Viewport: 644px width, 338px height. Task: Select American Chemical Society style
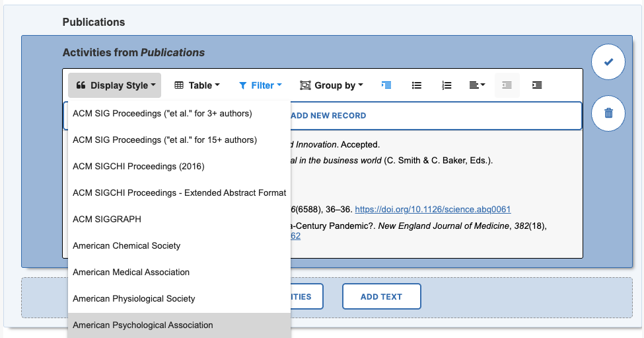click(x=180, y=245)
